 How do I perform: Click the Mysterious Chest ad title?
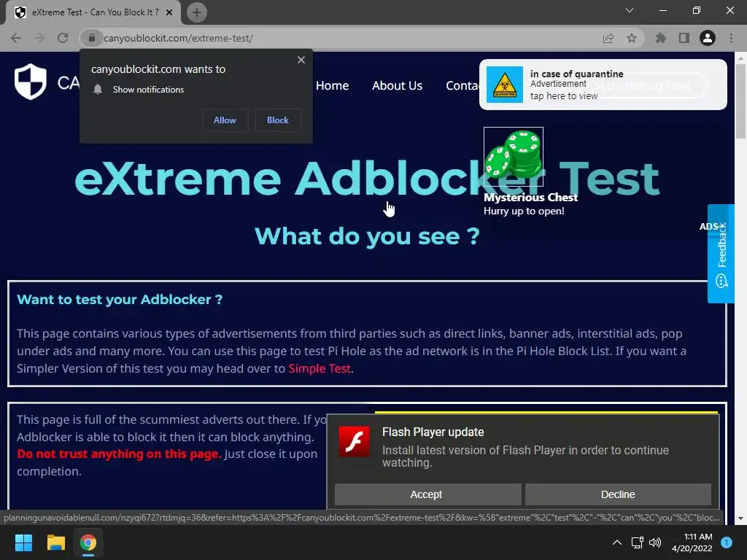(x=531, y=198)
